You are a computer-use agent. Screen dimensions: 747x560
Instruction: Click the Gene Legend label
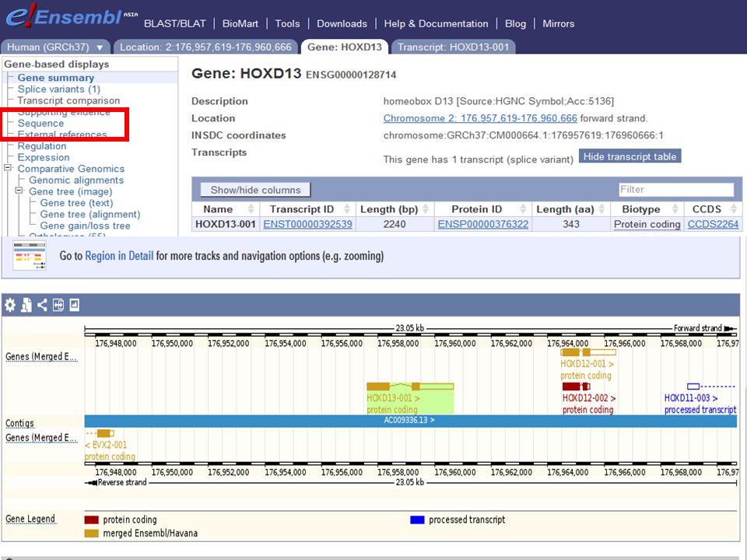coord(30,519)
